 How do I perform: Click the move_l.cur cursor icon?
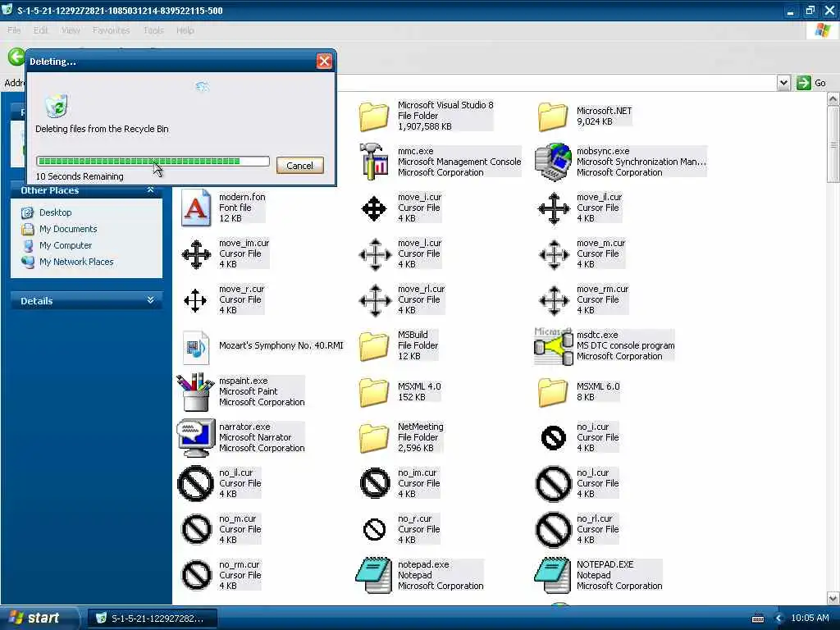(374, 254)
